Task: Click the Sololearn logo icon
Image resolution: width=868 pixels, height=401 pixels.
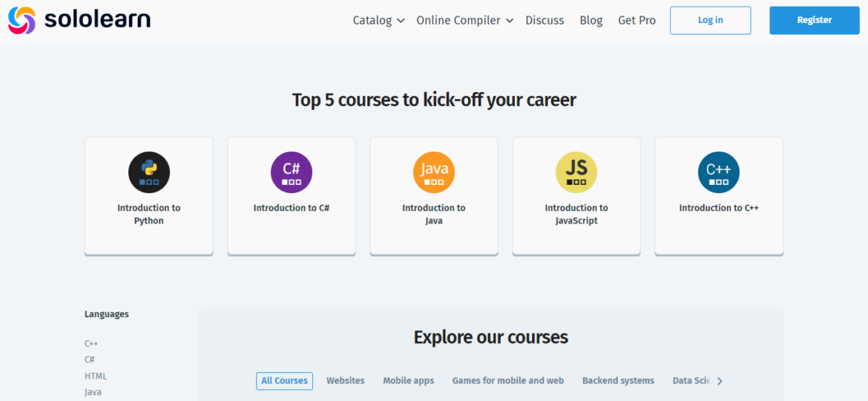Action: [x=22, y=21]
